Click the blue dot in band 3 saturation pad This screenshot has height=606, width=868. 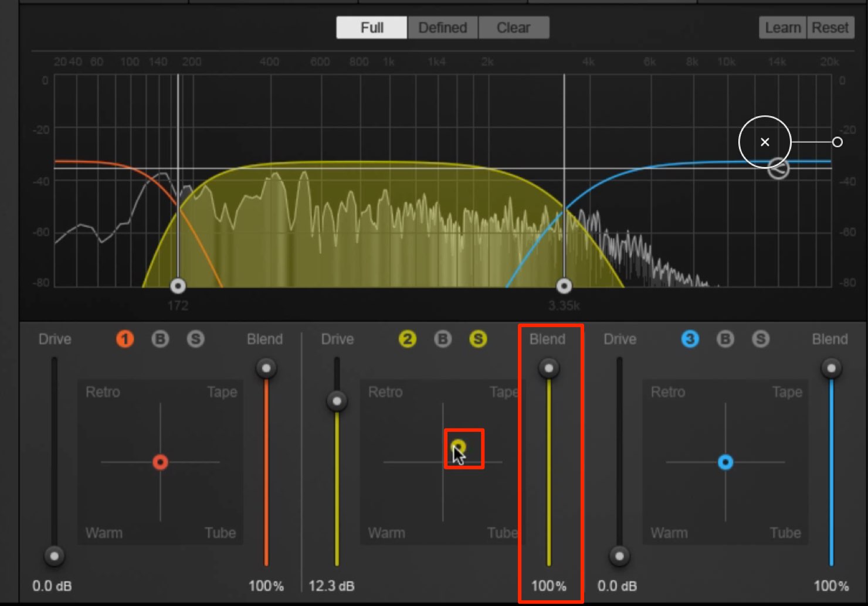click(725, 462)
